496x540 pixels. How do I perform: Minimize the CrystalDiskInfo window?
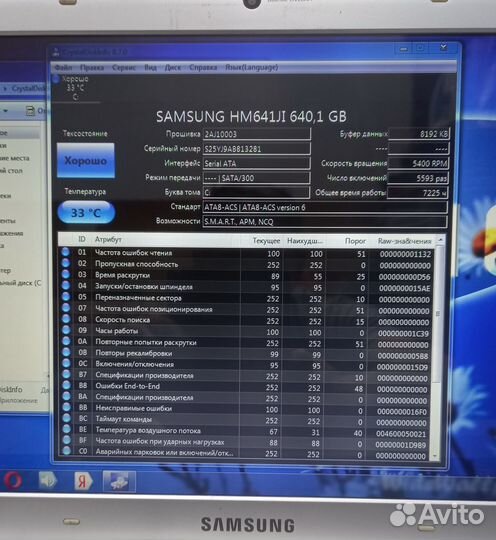[x=404, y=49]
